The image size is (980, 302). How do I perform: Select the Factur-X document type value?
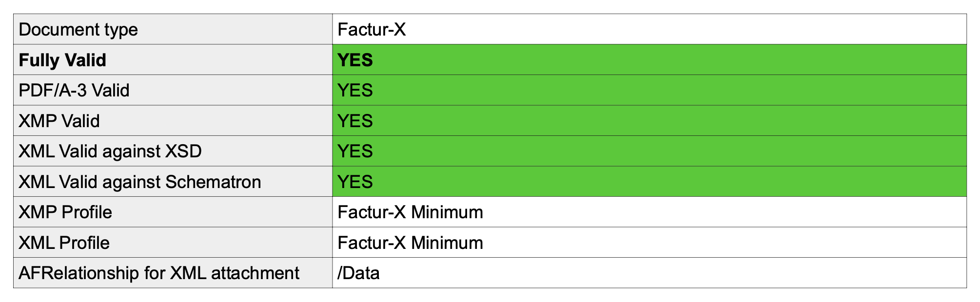point(372,30)
